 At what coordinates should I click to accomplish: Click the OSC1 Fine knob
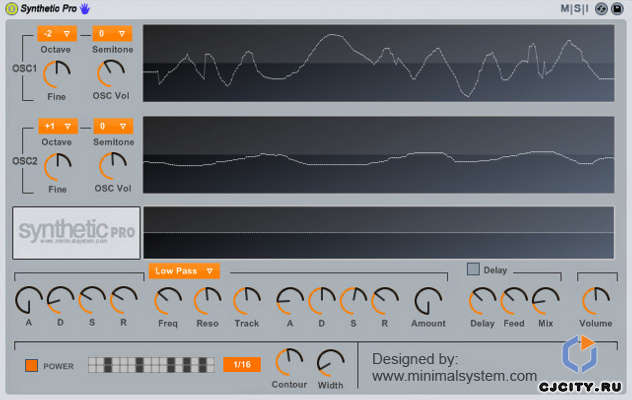point(57,74)
